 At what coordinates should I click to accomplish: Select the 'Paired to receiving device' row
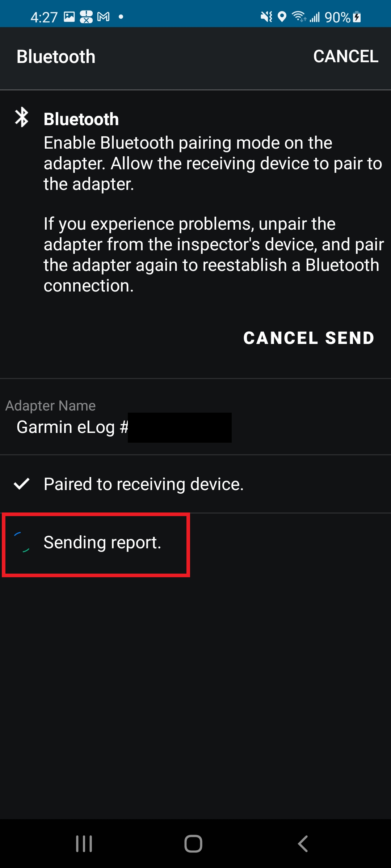tap(195, 484)
